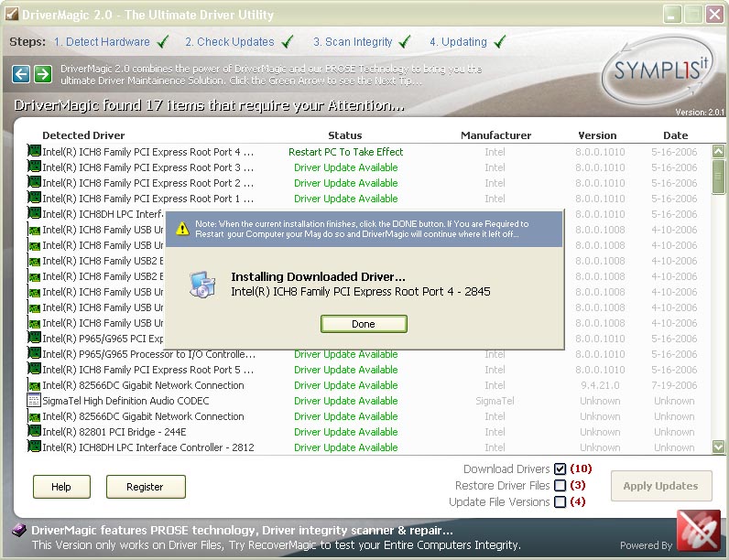The height and width of the screenshot is (560, 729).
Task: Click the SigmaTel manufacturer cell
Action: (495, 401)
